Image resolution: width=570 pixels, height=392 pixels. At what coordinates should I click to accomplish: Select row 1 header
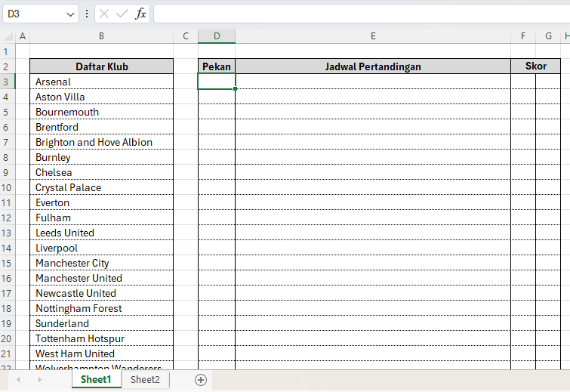8,51
